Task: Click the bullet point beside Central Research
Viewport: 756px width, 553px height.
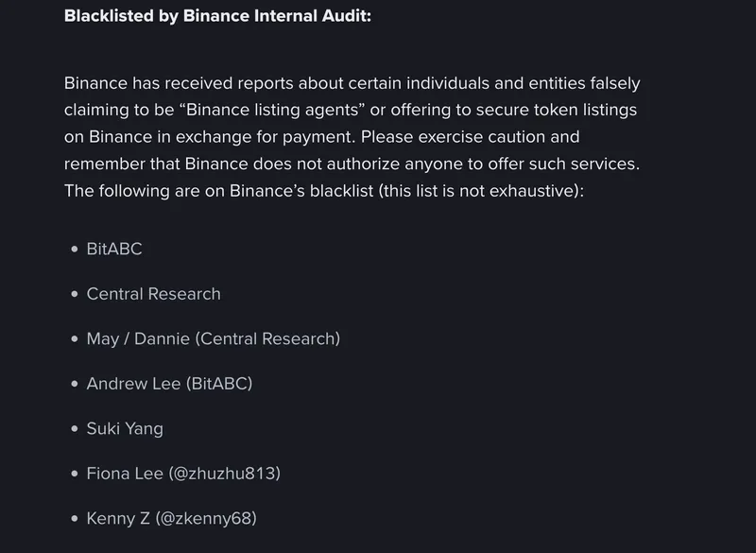Action: click(x=75, y=294)
